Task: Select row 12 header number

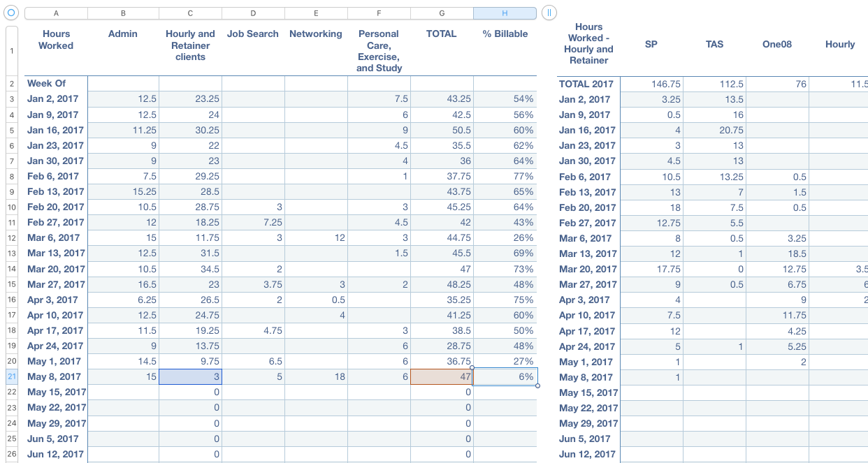Action: 11,237
